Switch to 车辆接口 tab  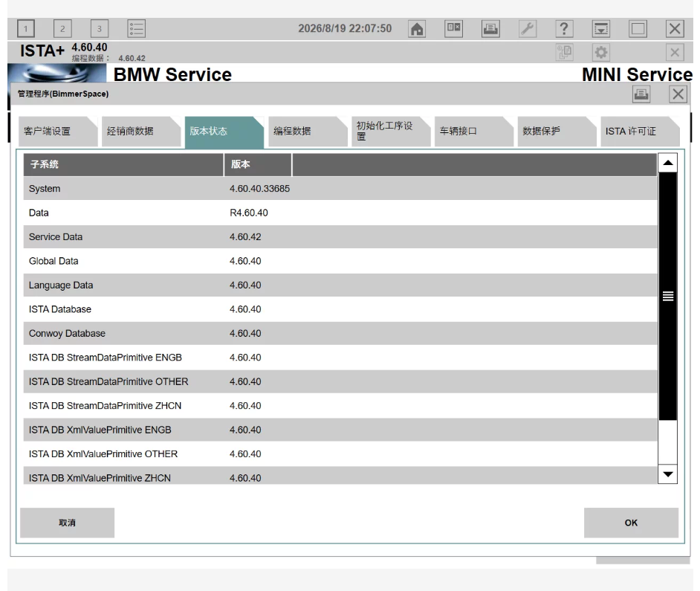pos(473,132)
